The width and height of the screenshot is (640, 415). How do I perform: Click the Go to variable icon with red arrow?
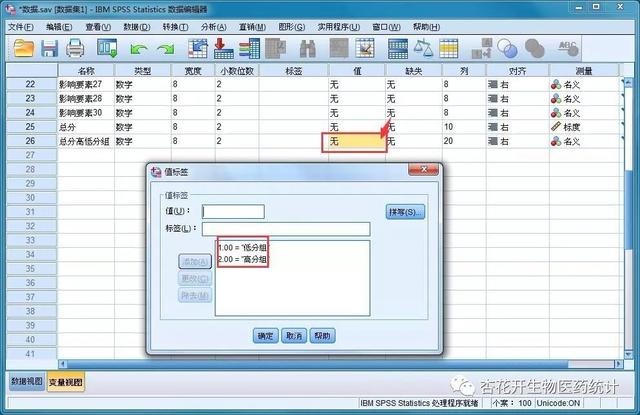pyautogui.click(x=224, y=48)
